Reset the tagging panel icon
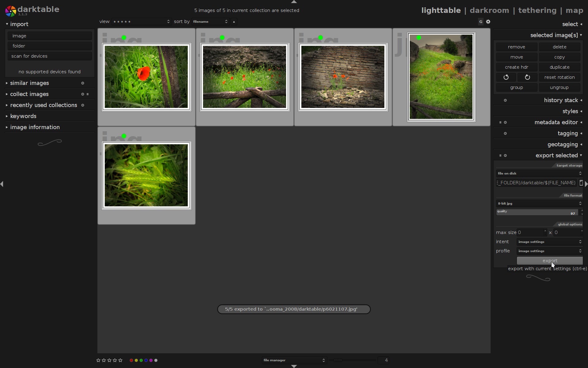588x368 pixels. pyautogui.click(x=505, y=133)
